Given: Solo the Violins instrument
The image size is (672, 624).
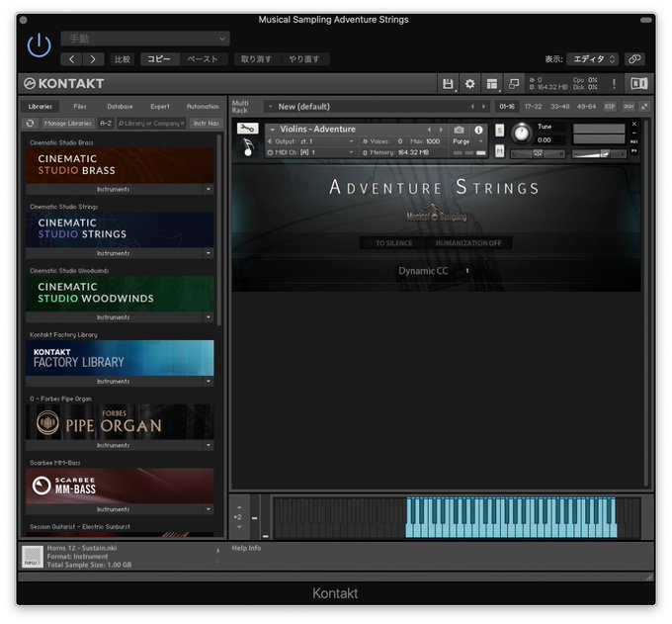Looking at the screenshot, I should point(499,131).
